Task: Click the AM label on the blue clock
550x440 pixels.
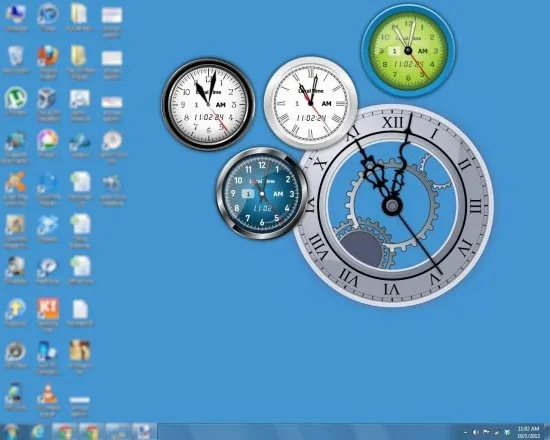Action: (278, 194)
